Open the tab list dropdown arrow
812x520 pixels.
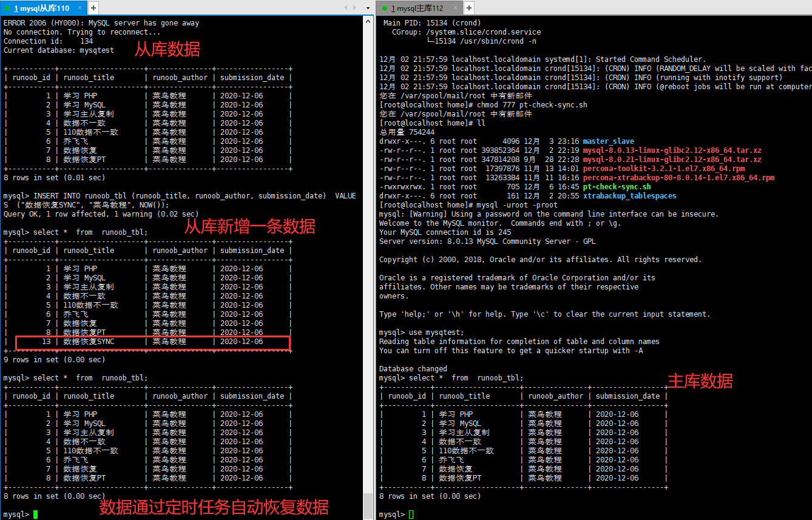tap(368, 8)
